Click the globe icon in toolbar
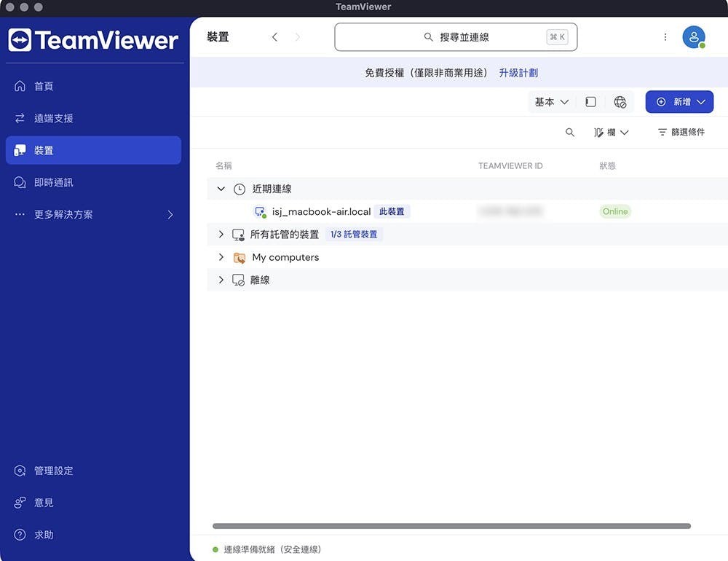Screen dimensions: 728x561 click(620, 102)
